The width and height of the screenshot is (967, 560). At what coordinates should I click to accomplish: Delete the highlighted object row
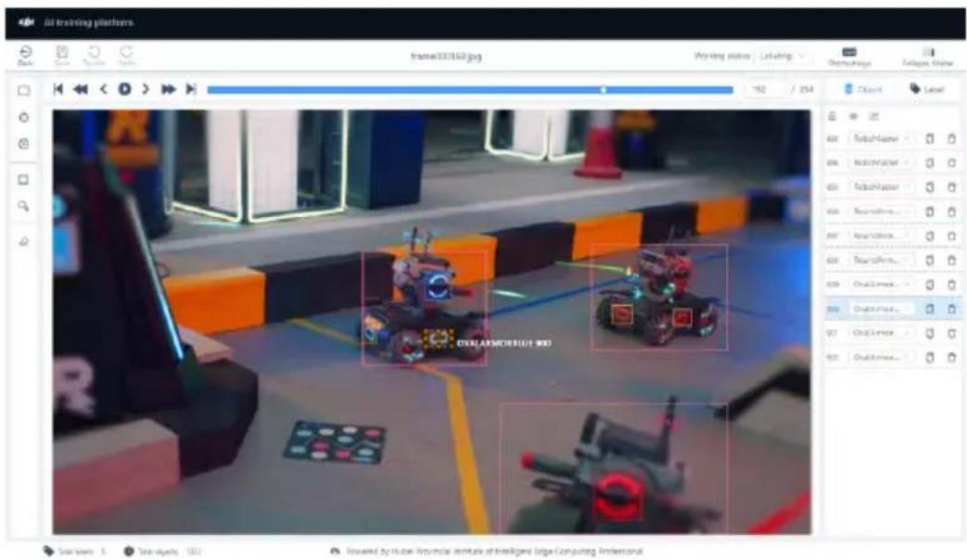pos(951,309)
